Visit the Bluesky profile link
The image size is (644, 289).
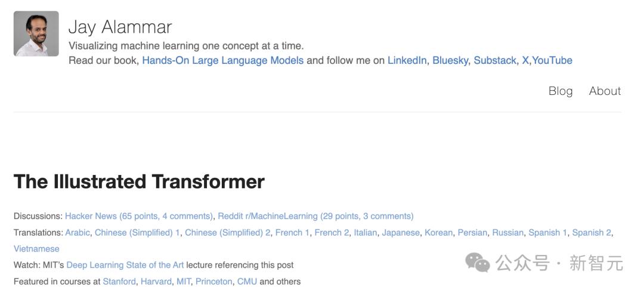click(x=450, y=60)
